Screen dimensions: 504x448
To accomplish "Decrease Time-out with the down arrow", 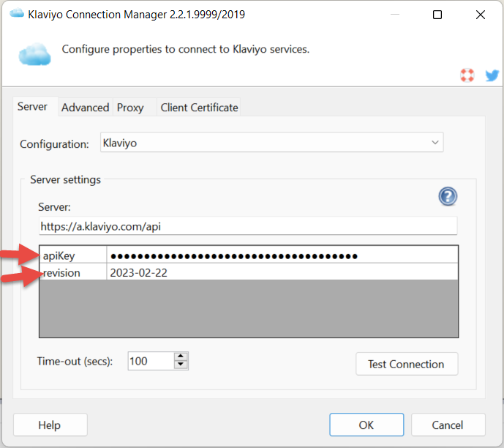I will click(x=181, y=365).
